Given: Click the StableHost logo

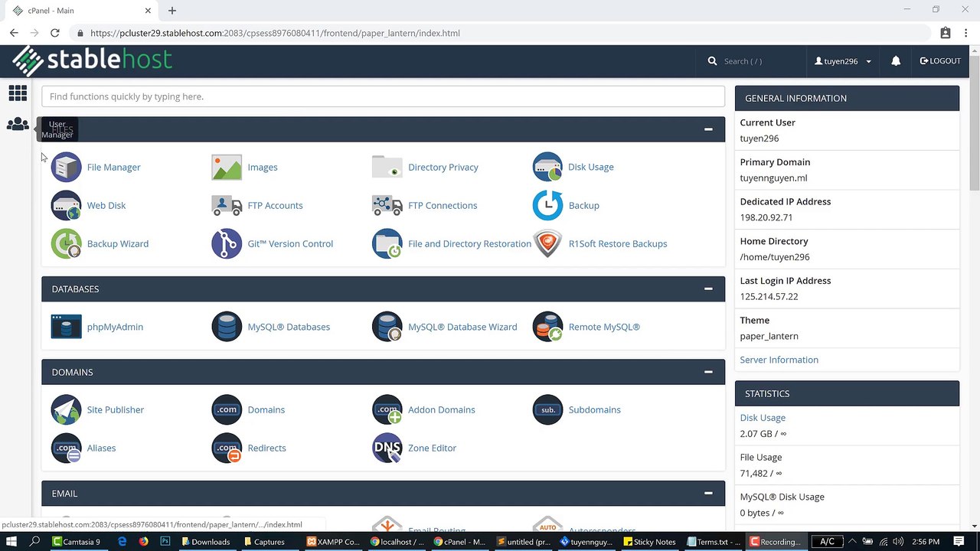Looking at the screenshot, I should tap(92, 60).
